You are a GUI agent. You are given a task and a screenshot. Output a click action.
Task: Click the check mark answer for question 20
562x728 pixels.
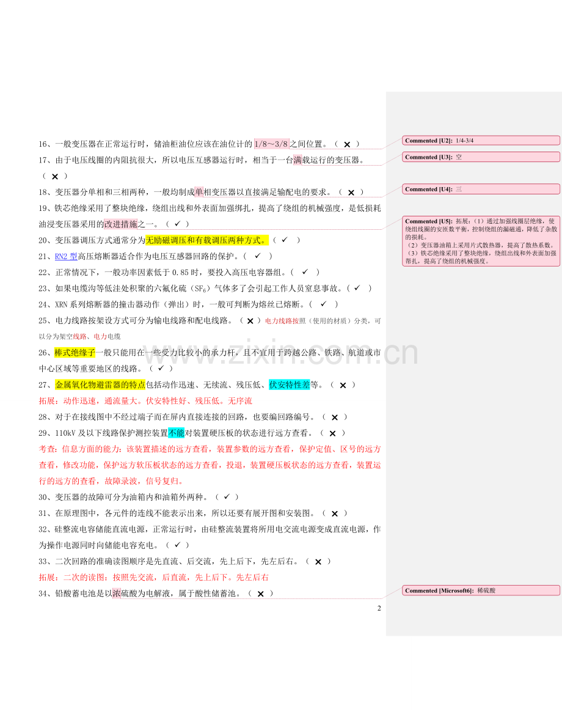pos(284,240)
